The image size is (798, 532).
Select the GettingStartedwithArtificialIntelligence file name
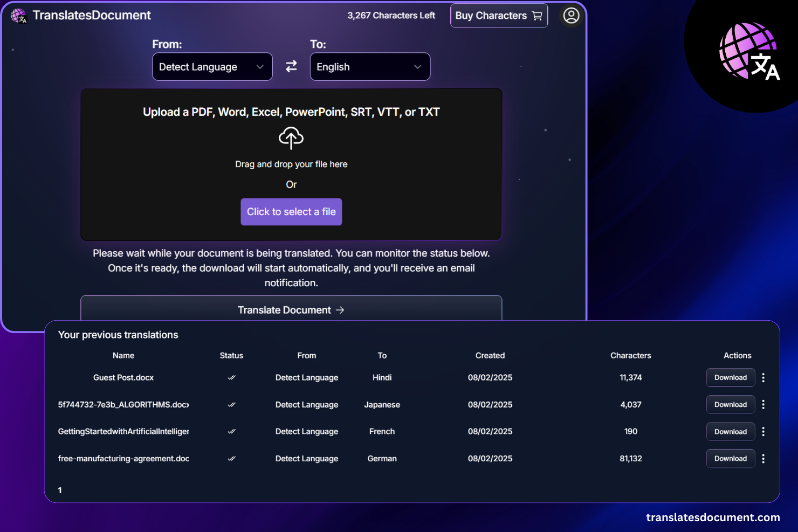pos(123,432)
